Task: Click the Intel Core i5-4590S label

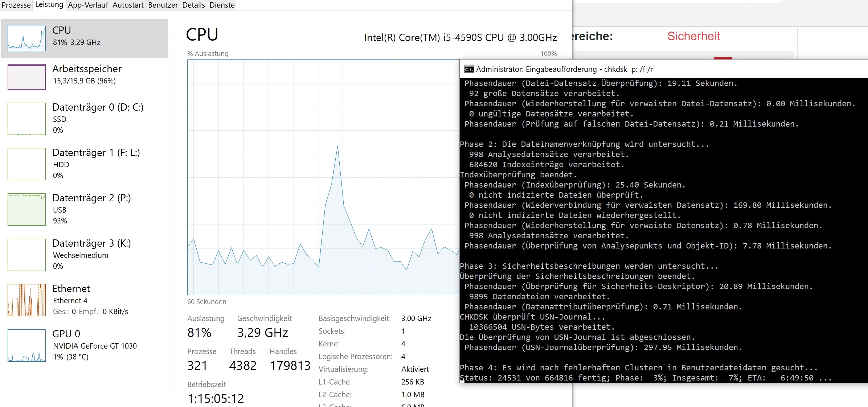Action: (460, 38)
